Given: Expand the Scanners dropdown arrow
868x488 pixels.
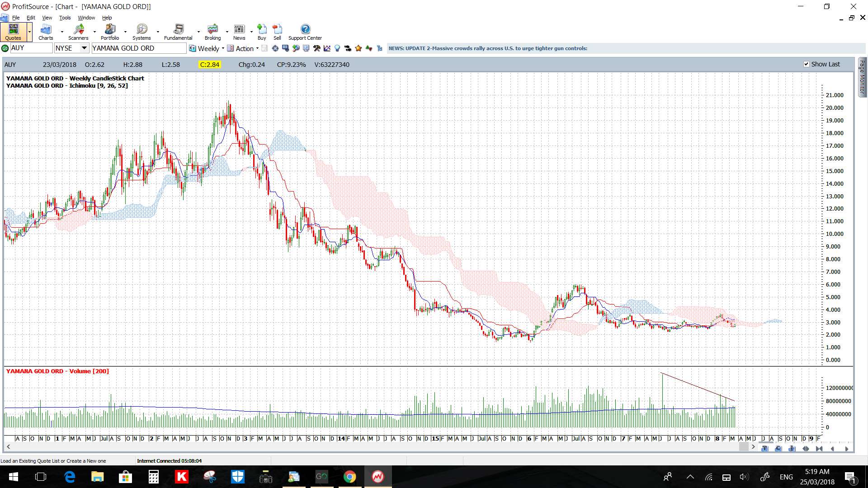Looking at the screenshot, I should (94, 32).
